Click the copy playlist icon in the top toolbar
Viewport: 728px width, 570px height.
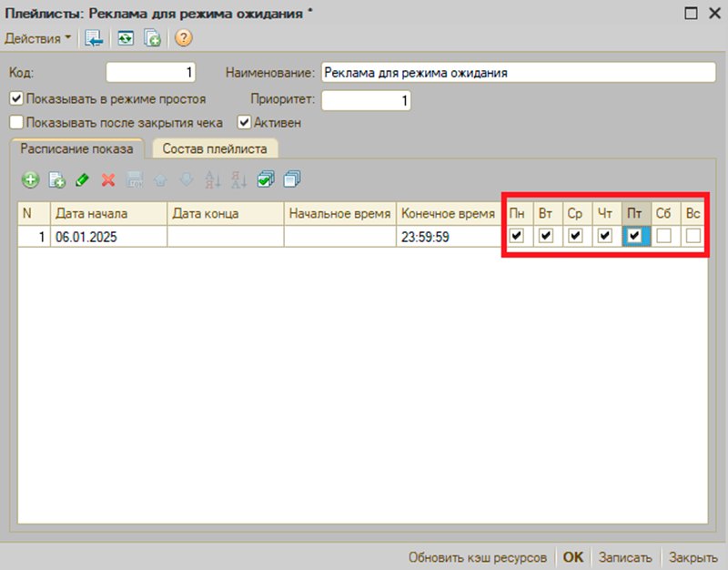(152, 38)
